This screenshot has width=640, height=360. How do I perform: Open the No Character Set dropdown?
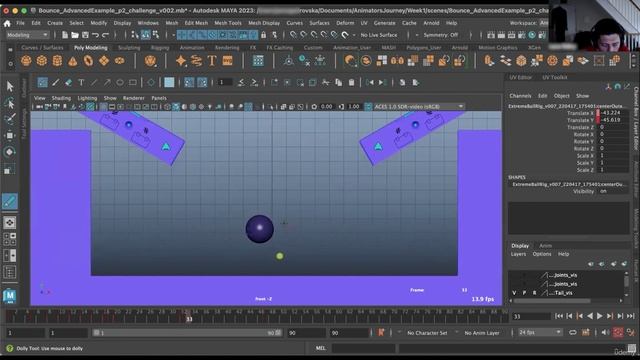tap(427, 333)
